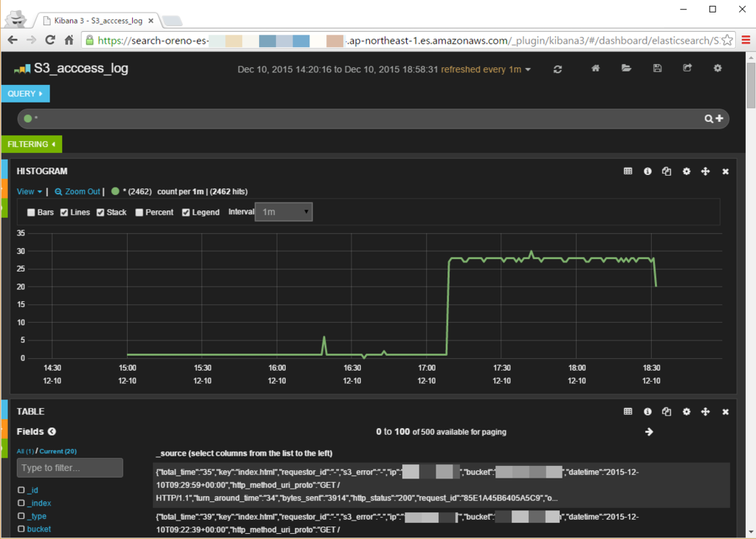Image resolution: width=756 pixels, height=539 pixels.
Task: Open Histogram panel spy table icon
Action: click(628, 171)
